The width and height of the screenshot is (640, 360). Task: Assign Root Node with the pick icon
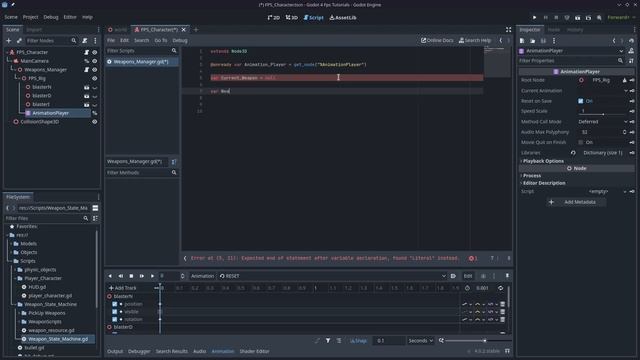pyautogui.click(x=624, y=80)
